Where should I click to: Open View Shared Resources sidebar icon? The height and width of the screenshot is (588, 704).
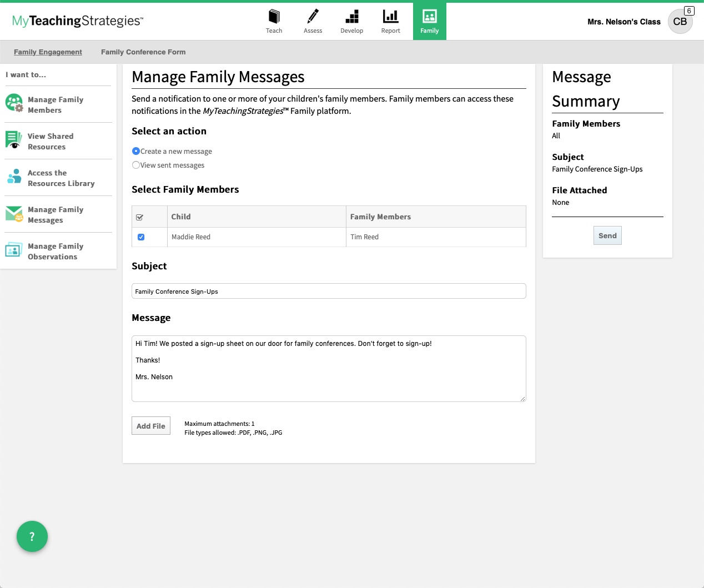(13, 140)
